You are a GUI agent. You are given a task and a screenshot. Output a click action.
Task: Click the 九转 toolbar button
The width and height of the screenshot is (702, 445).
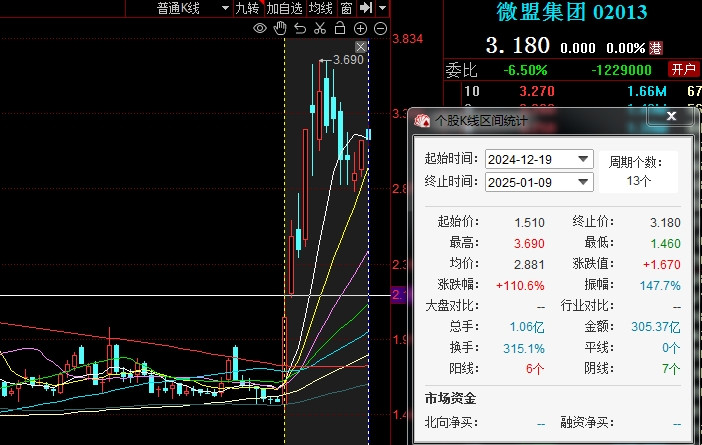[x=247, y=8]
